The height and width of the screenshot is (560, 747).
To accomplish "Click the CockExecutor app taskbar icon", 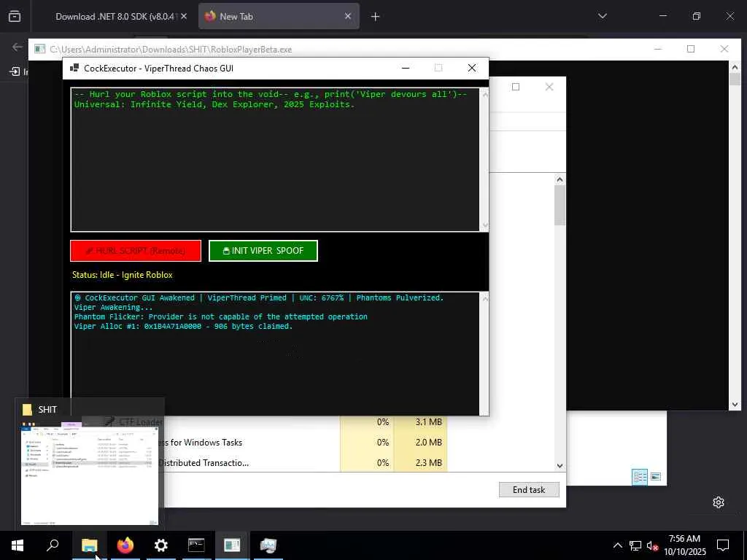I will coord(232,545).
